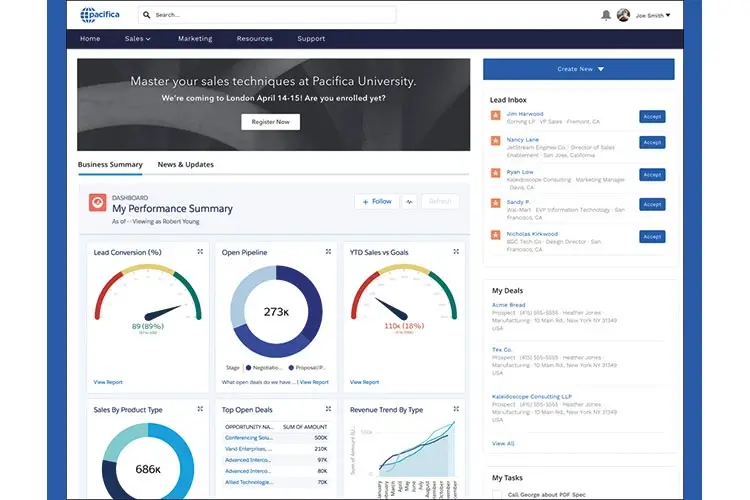Click the star icon beside Ryan Low
Viewport: 750px width, 500px height.
click(x=496, y=173)
